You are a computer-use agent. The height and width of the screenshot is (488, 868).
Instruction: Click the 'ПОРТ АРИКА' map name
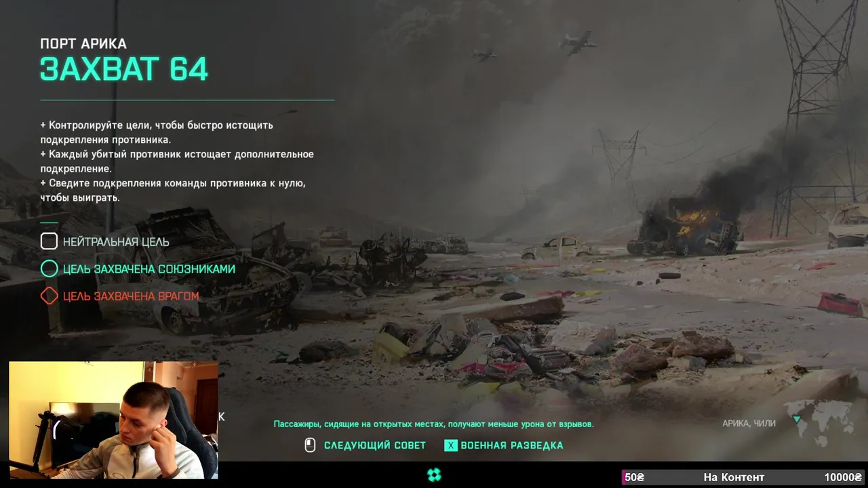83,43
